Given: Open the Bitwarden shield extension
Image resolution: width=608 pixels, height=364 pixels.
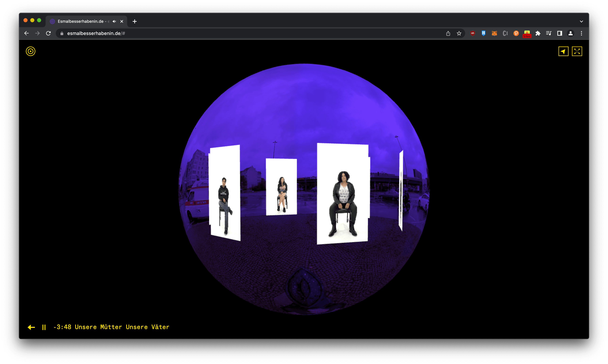Looking at the screenshot, I should point(483,33).
